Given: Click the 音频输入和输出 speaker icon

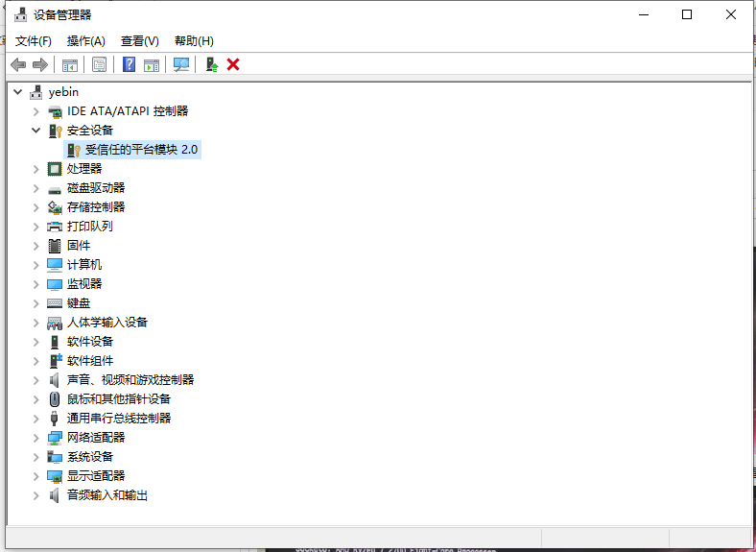Looking at the screenshot, I should click(55, 495).
